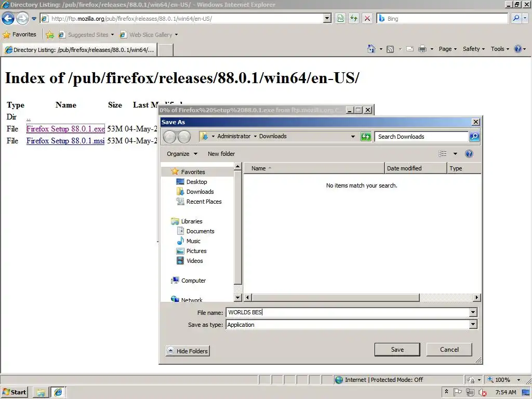Select Pictures library in navigation pane
The image size is (532, 399).
192,251
